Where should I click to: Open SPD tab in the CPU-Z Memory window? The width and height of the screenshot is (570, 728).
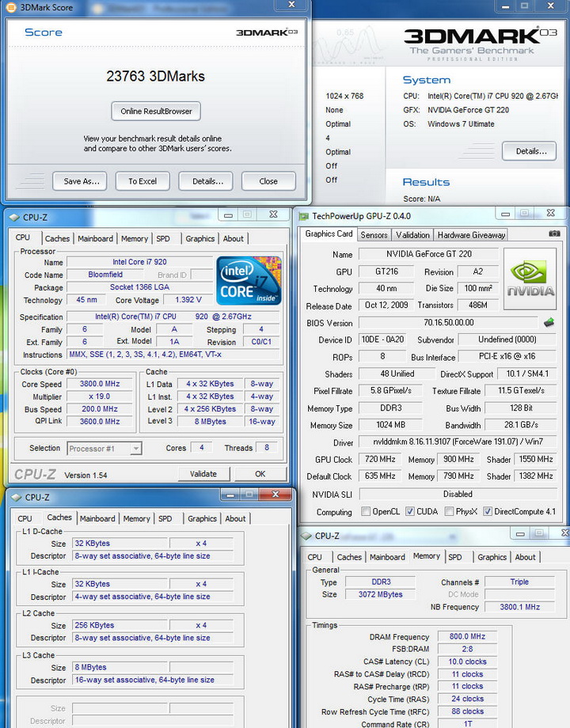tap(454, 557)
